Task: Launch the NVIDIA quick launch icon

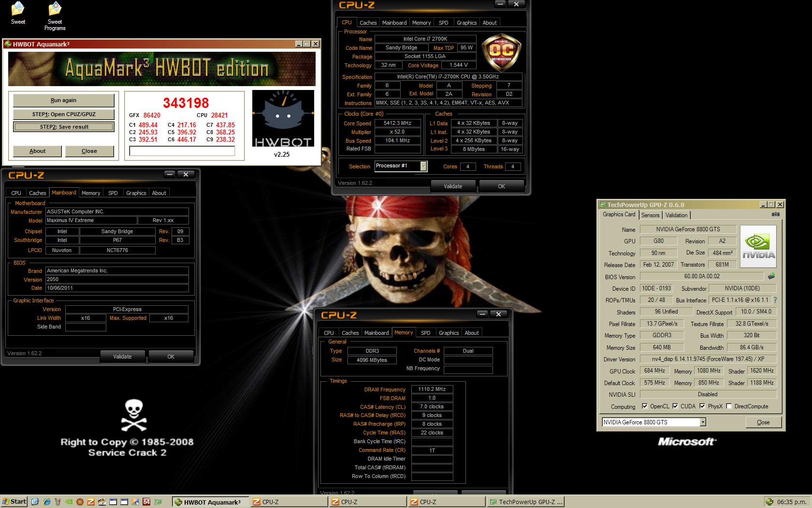Action: (69, 502)
